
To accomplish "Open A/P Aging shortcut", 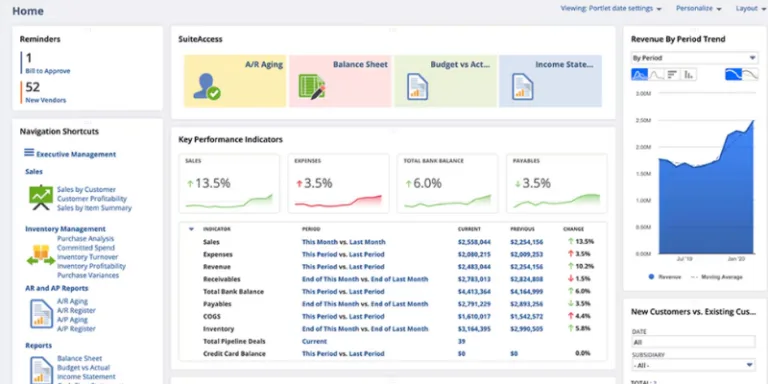I will 72,320.
